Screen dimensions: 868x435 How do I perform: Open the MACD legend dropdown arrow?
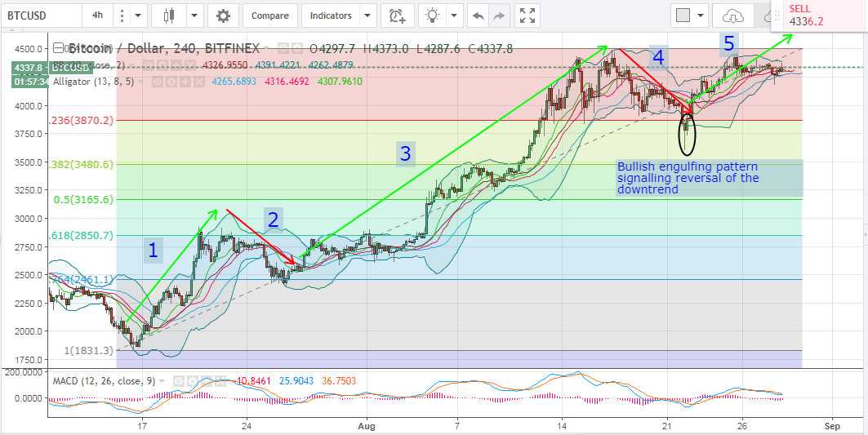pyautogui.click(x=162, y=381)
